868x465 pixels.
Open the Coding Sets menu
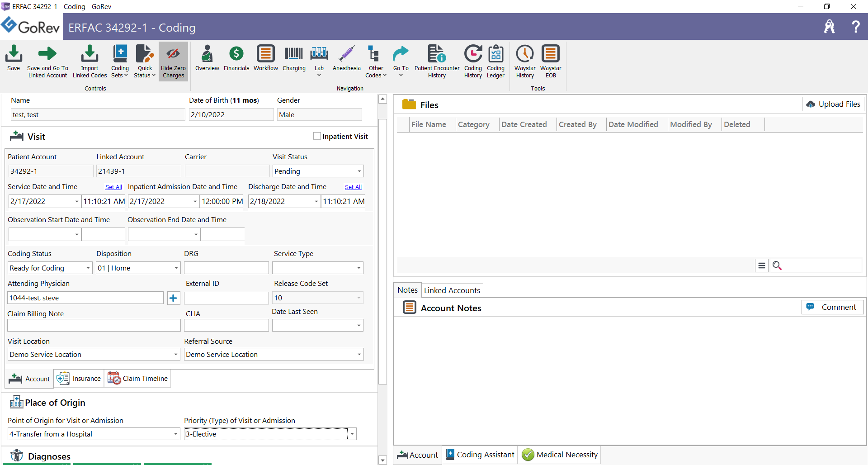click(120, 62)
